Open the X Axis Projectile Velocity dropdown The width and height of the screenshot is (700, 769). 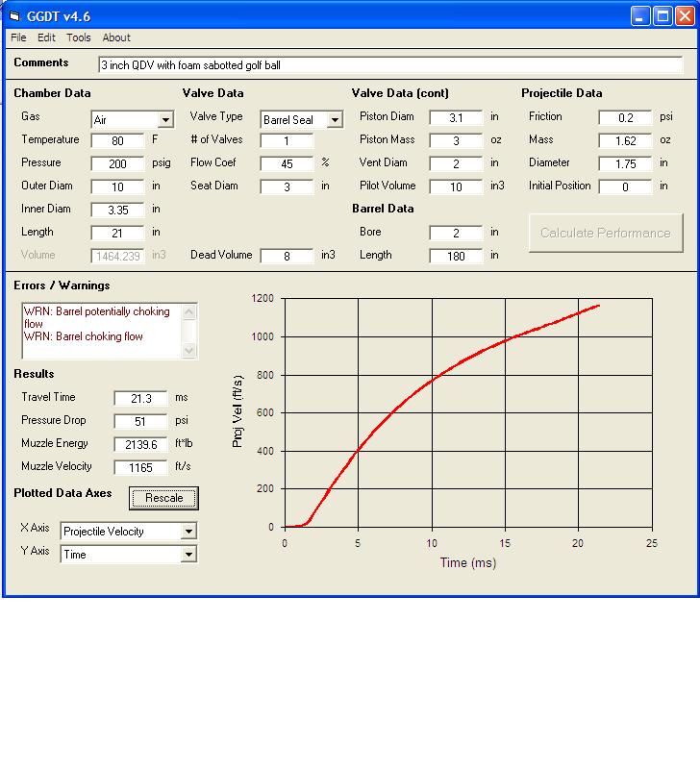tap(188, 532)
